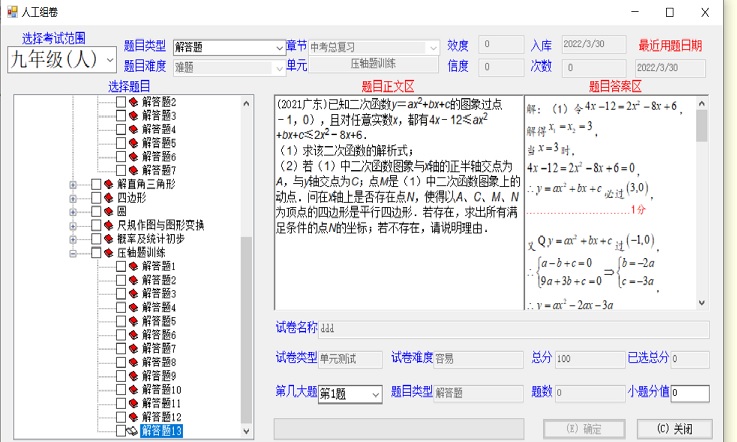Tick the checkbox for 尺规作图与图形变换
The image size is (737, 442).
(96, 225)
